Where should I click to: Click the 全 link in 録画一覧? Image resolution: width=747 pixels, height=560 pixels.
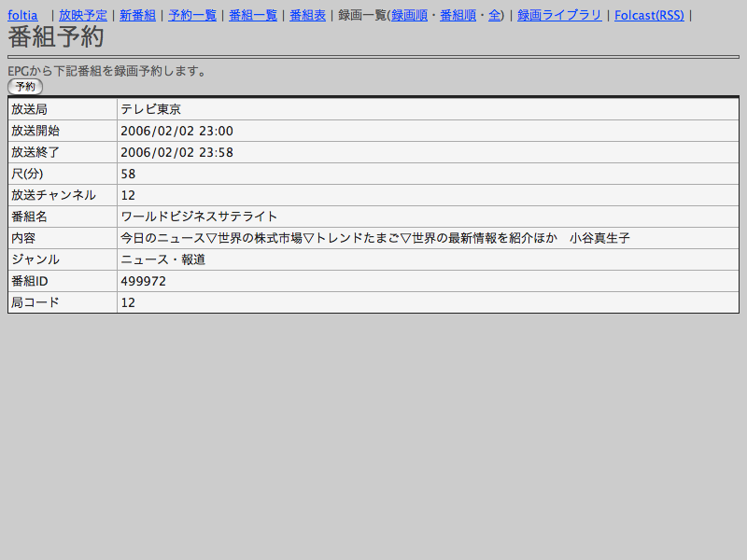[x=494, y=15]
